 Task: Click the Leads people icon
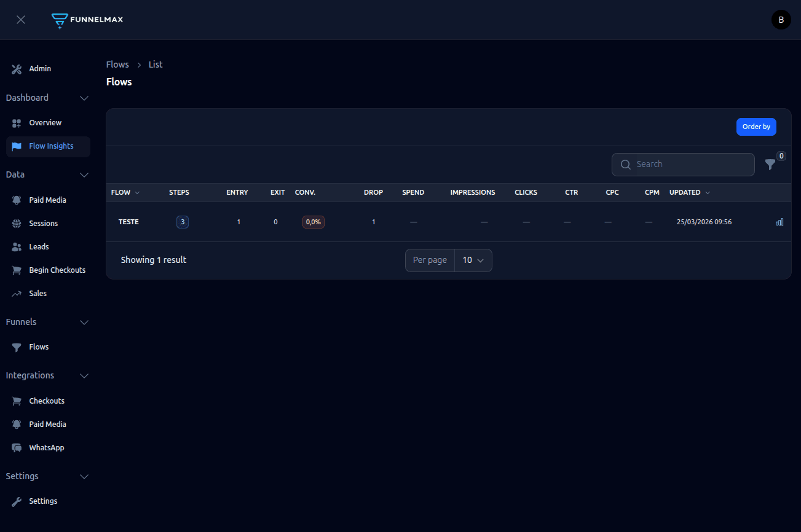coord(17,246)
